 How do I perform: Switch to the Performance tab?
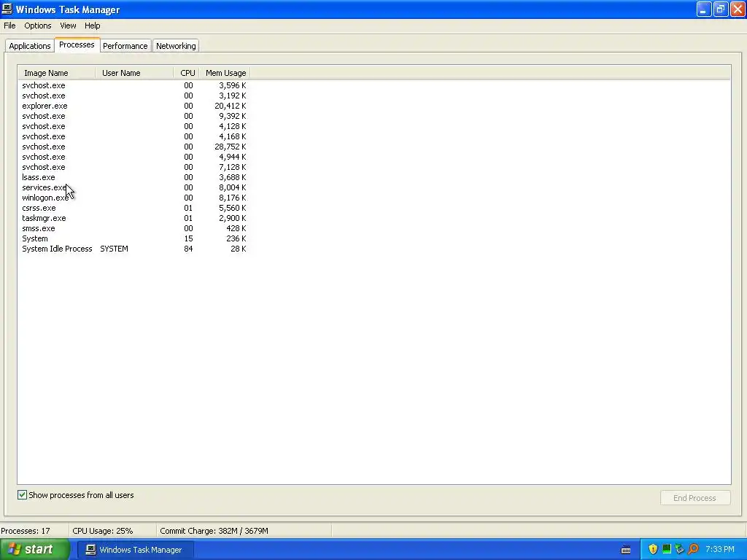125,46
